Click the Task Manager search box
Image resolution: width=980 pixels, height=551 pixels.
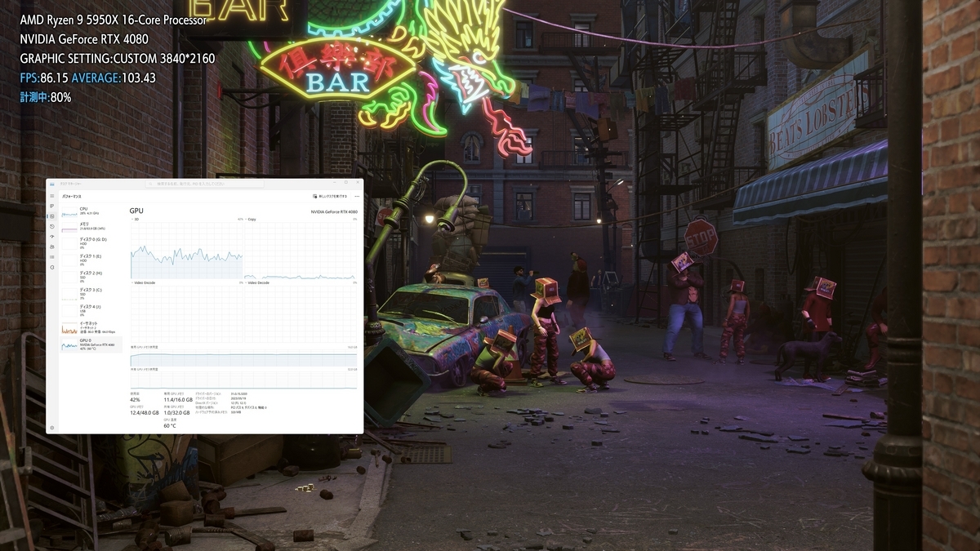204,184
